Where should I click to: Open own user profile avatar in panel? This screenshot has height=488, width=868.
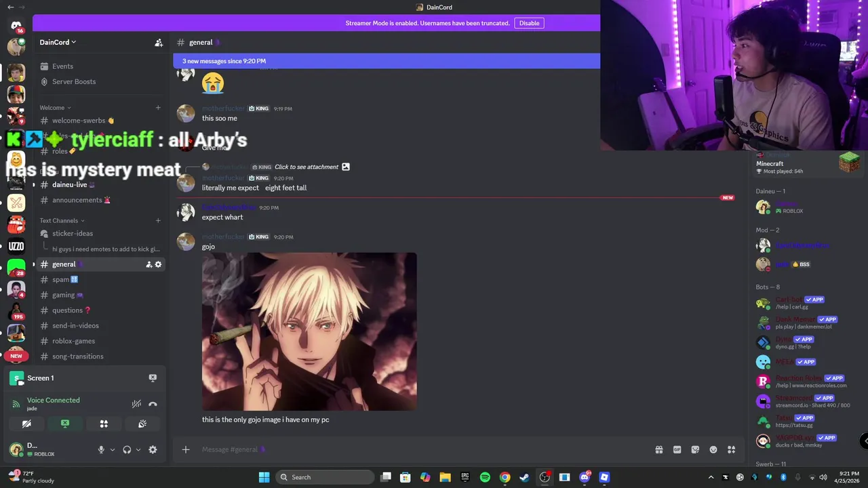point(16,449)
